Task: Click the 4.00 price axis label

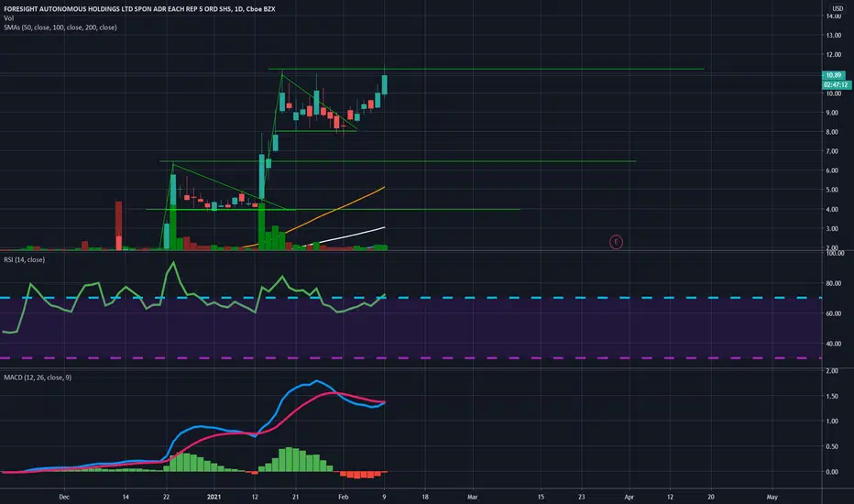Action: (x=832, y=210)
